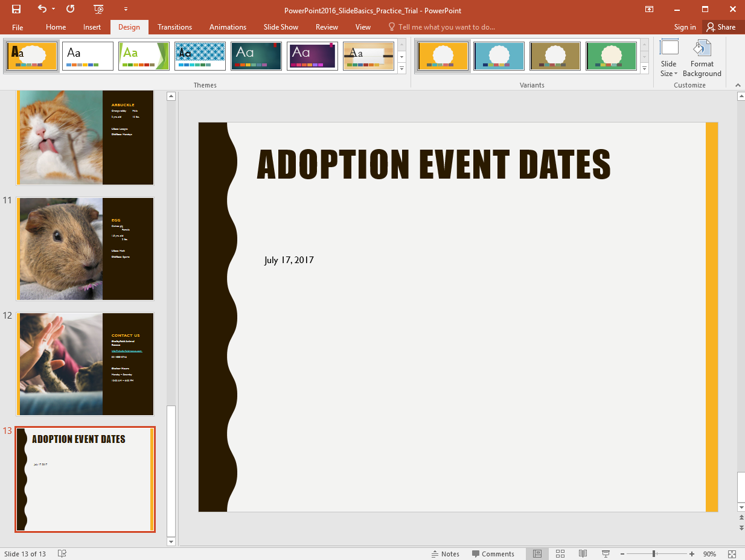The image size is (745, 560).
Task: Toggle Normal view in status bar
Action: pyautogui.click(x=537, y=554)
